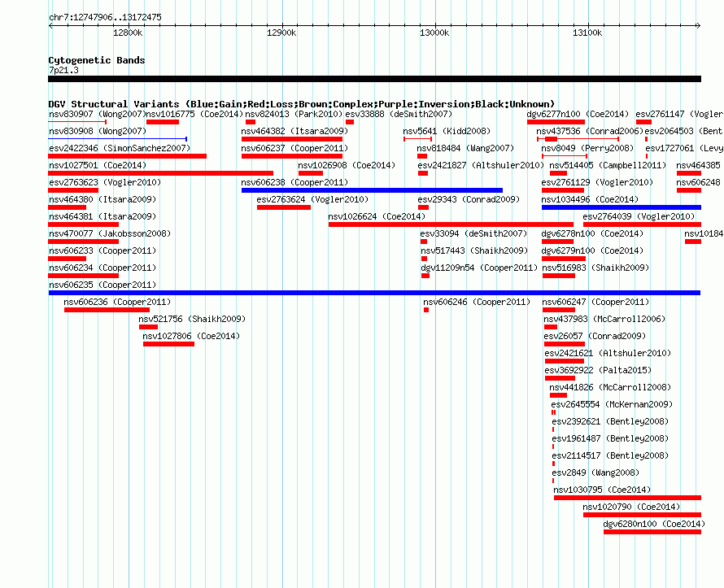Click nsv1027501 (Coe2014) label
Image resolution: width=724 pixels, height=588 pixels.
pos(98,165)
